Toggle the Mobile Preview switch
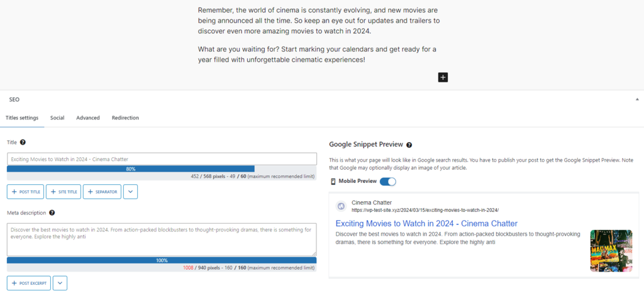 388,182
